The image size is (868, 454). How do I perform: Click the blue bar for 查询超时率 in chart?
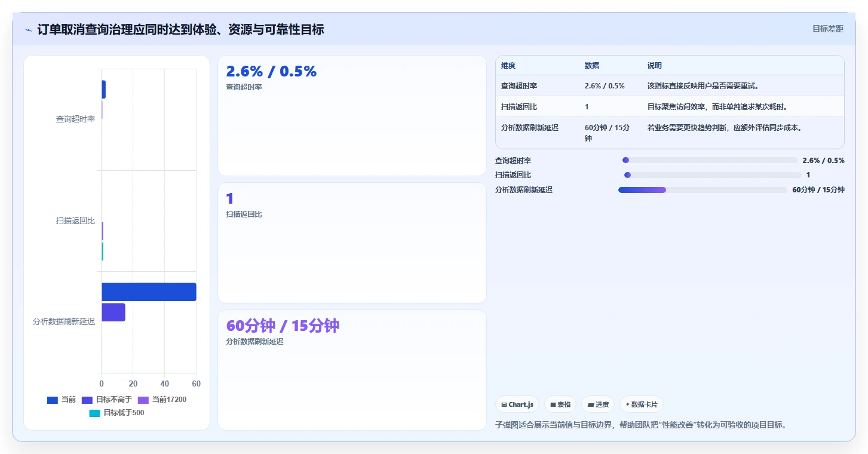click(103, 90)
